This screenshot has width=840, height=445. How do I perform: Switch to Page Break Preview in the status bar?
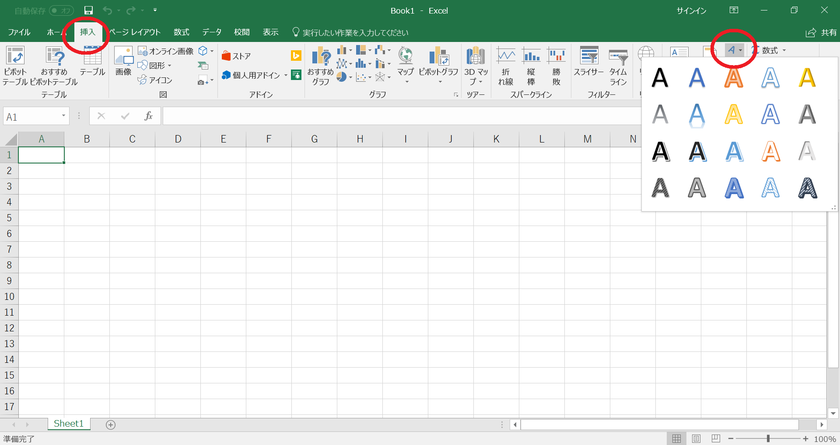click(x=715, y=439)
